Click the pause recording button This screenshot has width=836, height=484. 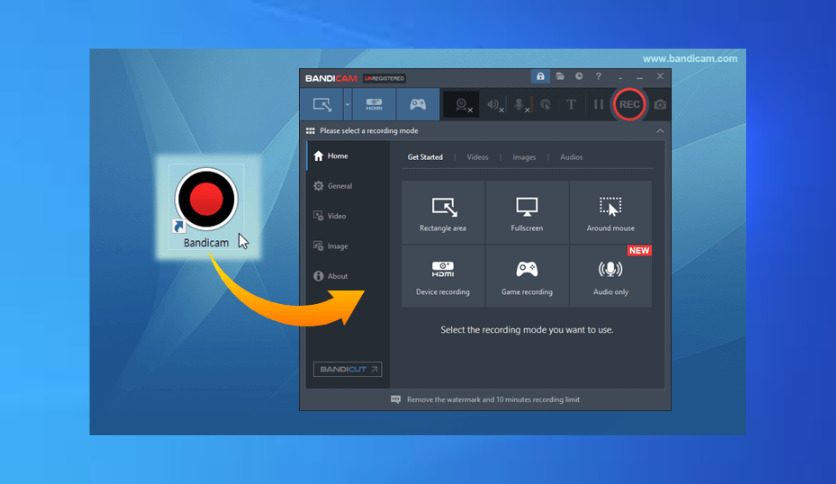[598, 104]
